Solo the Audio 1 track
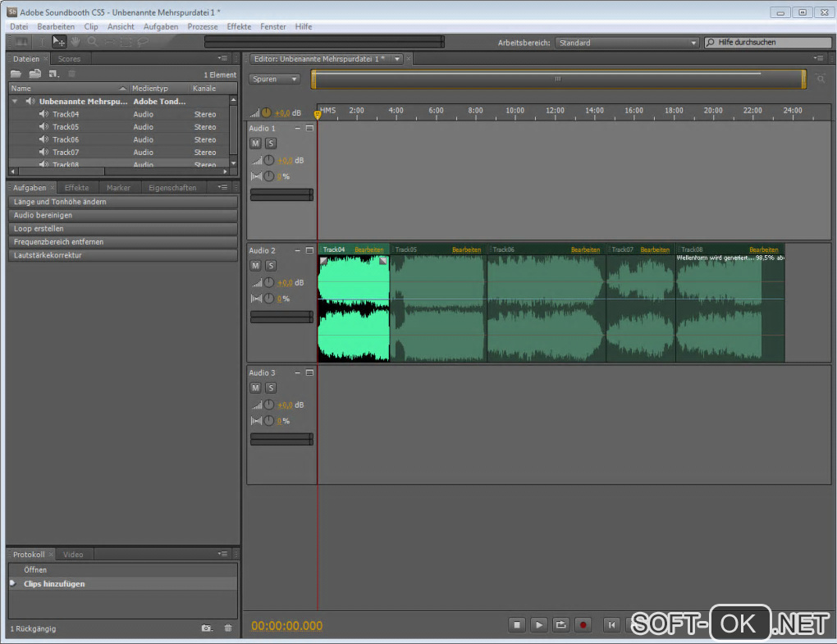This screenshot has height=644, width=837. (x=271, y=143)
